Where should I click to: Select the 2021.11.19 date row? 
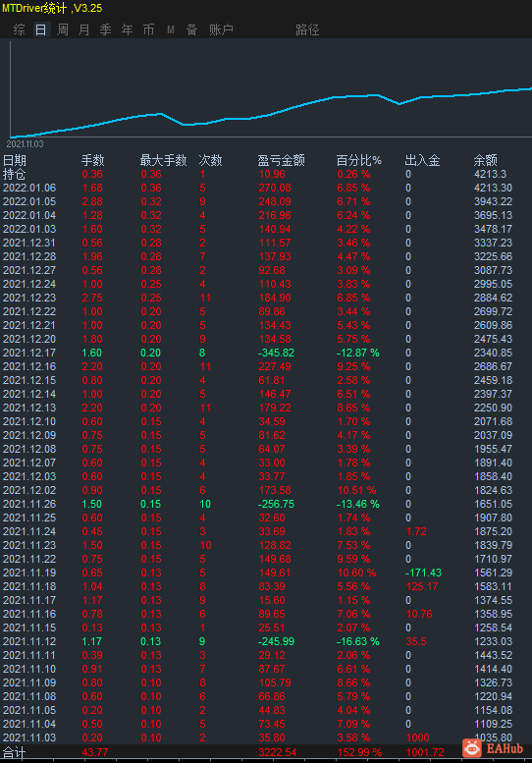(29, 572)
